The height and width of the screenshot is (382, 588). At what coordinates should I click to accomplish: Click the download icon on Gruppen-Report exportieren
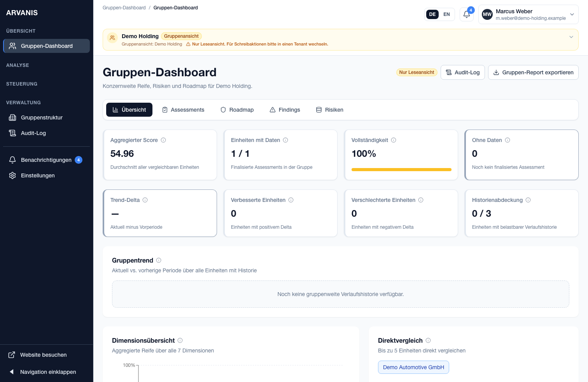pyautogui.click(x=496, y=72)
